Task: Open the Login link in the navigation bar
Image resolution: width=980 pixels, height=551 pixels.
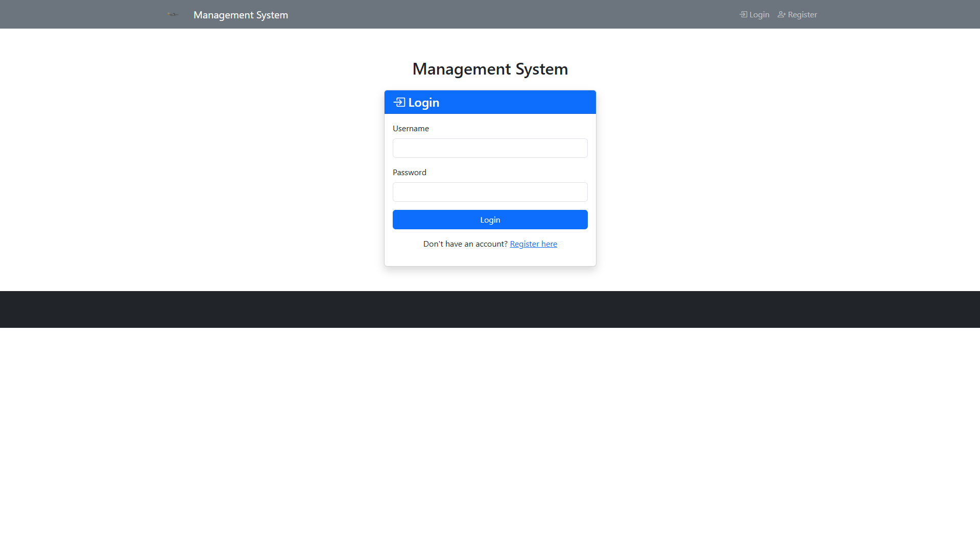Action: point(758,14)
